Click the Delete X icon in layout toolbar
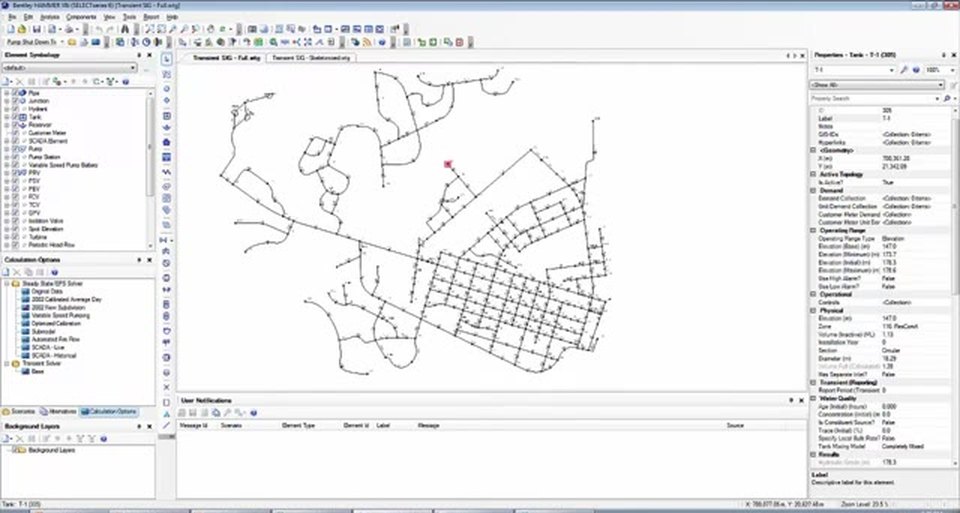The width and height of the screenshot is (960, 513). 167,388
